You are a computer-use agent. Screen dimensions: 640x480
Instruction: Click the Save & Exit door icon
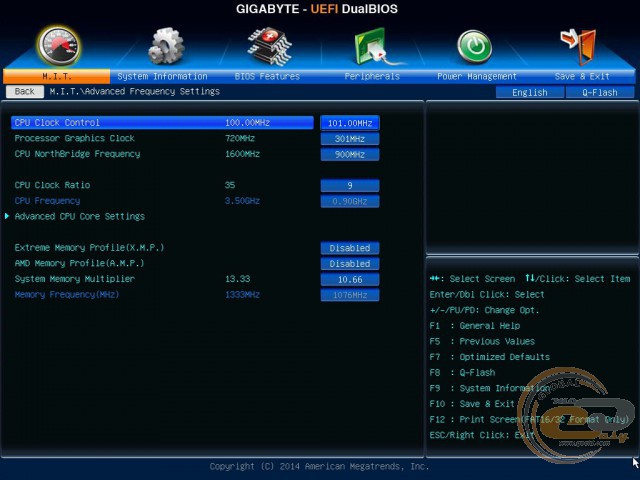[578, 47]
